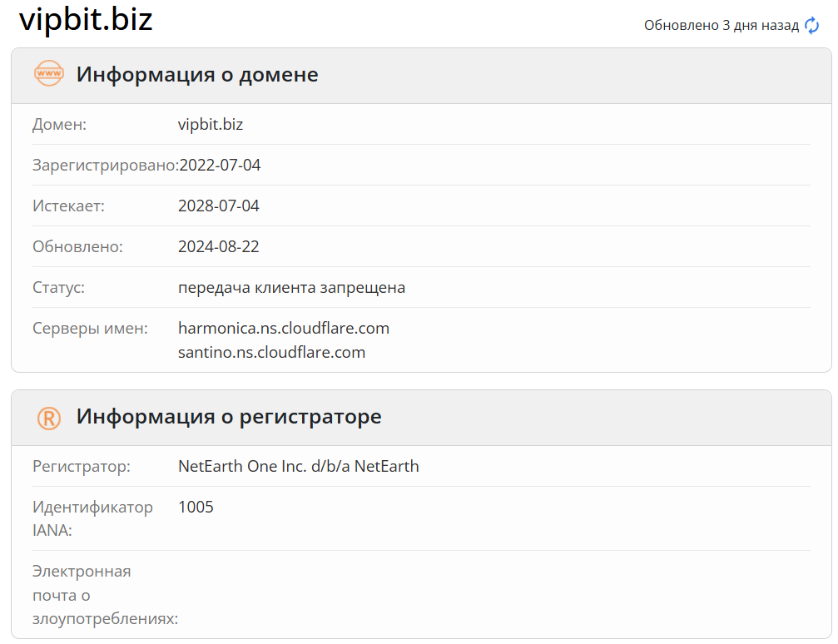Click the 'Истекает:' label
The height and width of the screenshot is (644, 838).
(68, 206)
